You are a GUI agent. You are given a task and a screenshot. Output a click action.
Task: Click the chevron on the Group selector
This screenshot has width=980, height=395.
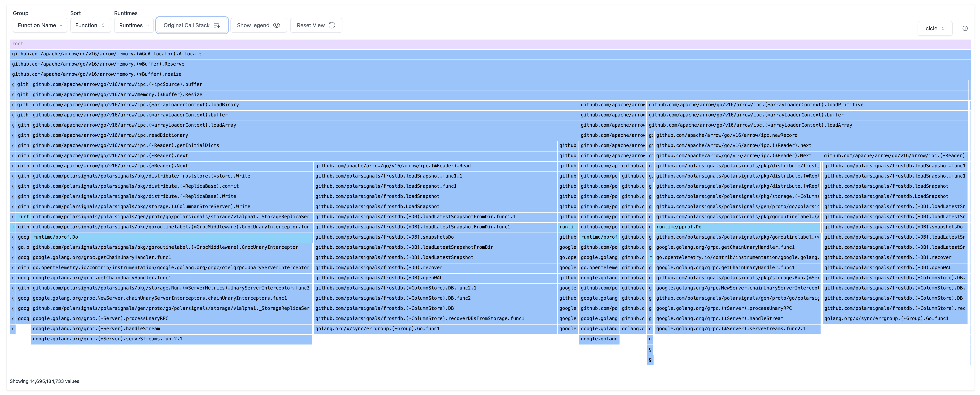pos(61,25)
